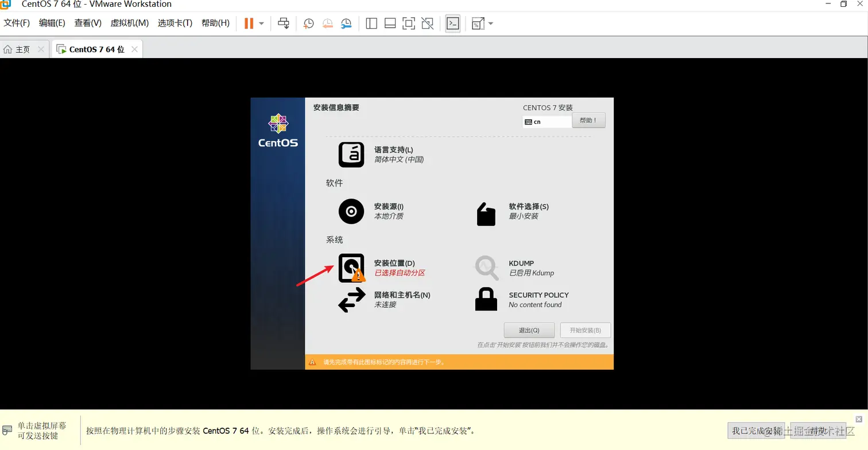Click the CentOS logo in installer sidebar
The width and height of the screenshot is (868, 450).
tap(278, 130)
